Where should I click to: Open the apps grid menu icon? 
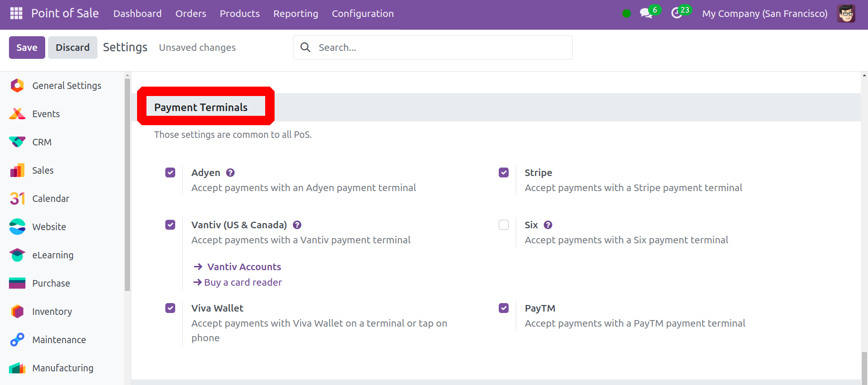pos(16,13)
